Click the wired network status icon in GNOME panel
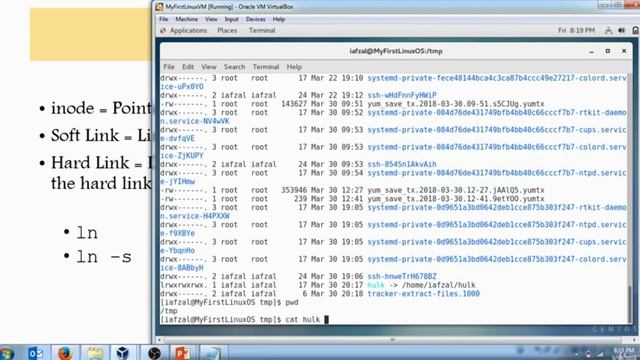The width and height of the screenshot is (640, 360). 609,31
